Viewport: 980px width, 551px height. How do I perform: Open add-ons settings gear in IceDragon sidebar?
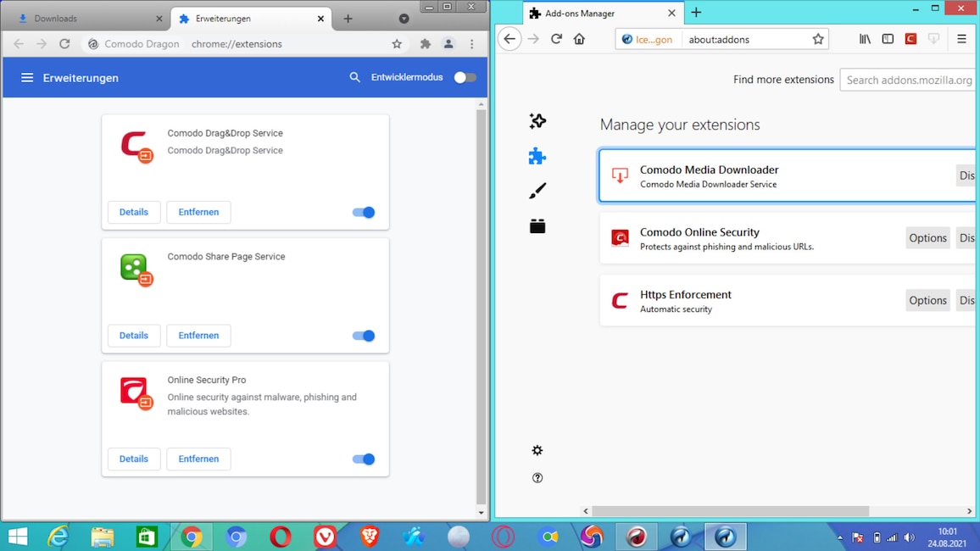[x=537, y=450]
